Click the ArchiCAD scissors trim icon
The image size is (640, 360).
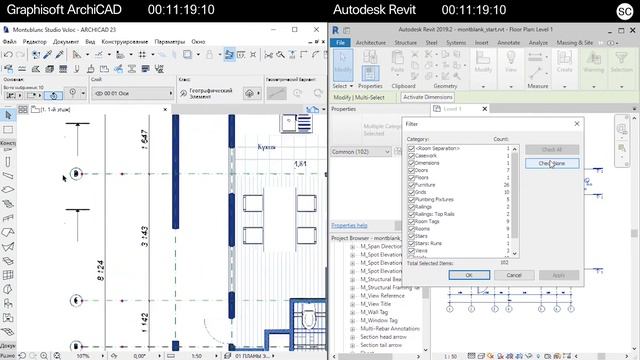click(x=269, y=55)
